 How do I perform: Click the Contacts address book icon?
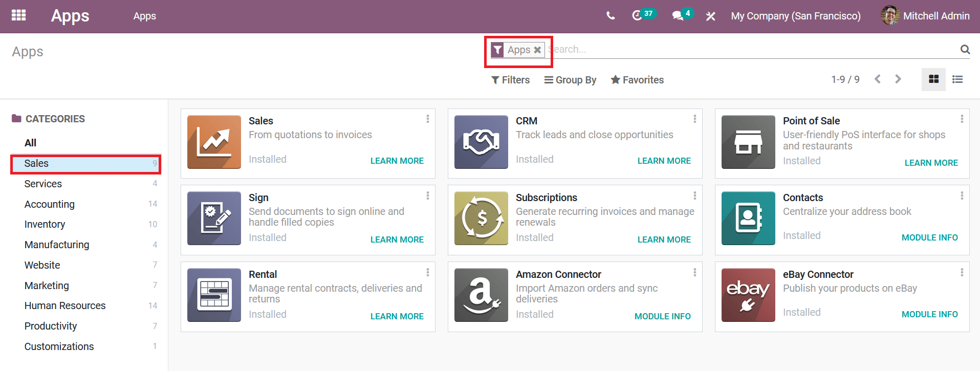tap(748, 219)
